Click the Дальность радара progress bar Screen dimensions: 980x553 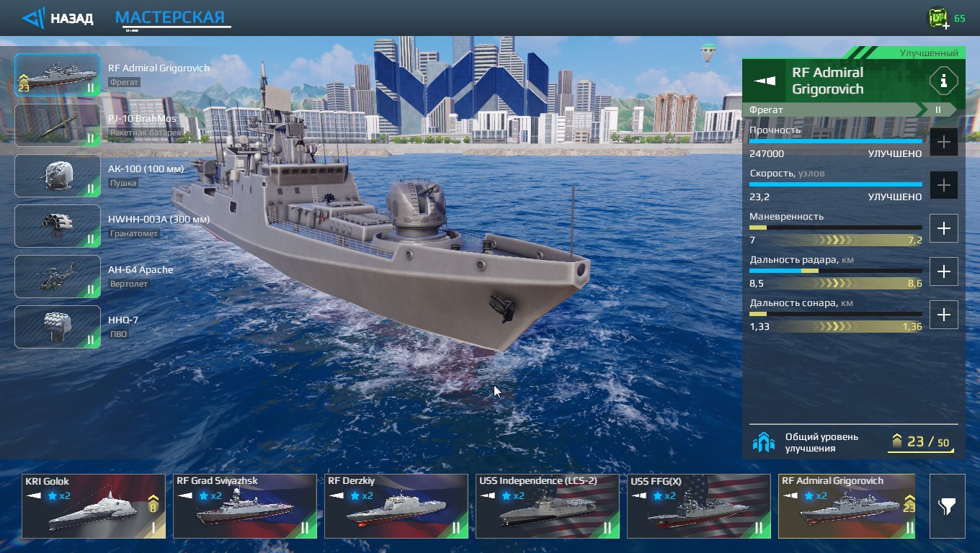click(x=835, y=271)
